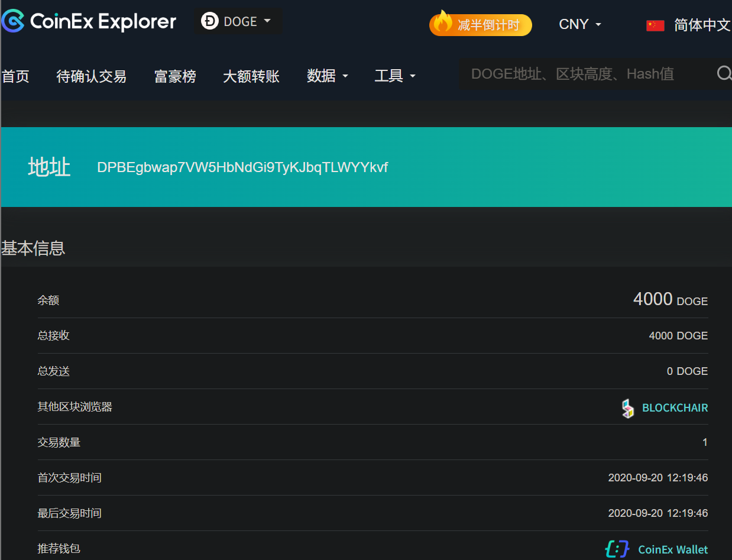Navigate to 大额转账 page
Viewport: 732px width, 560px height.
pos(251,76)
